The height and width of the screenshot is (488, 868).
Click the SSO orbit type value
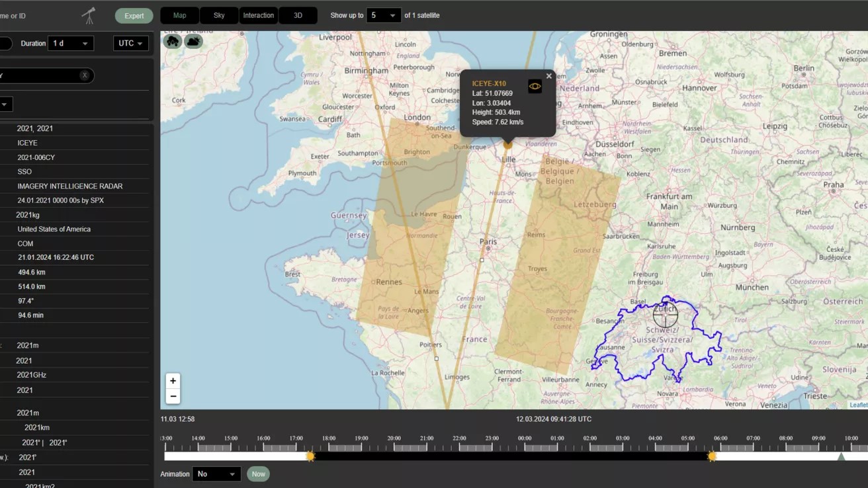click(x=24, y=172)
